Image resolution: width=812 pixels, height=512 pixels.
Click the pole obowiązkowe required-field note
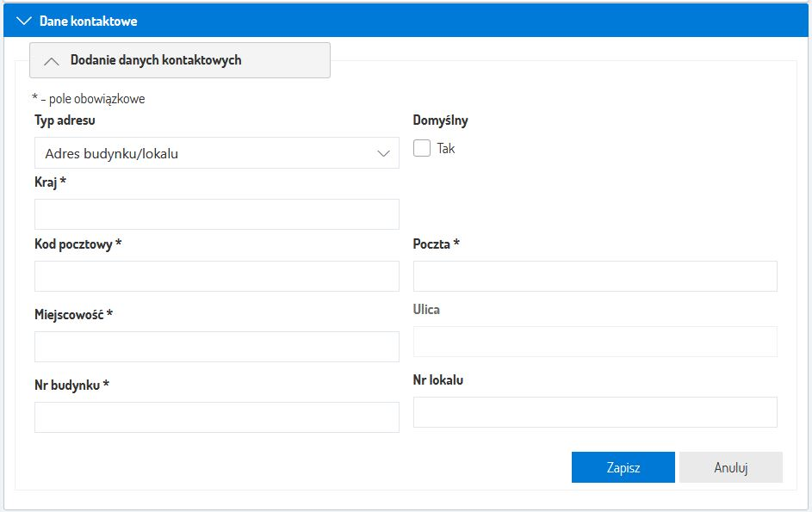88,99
